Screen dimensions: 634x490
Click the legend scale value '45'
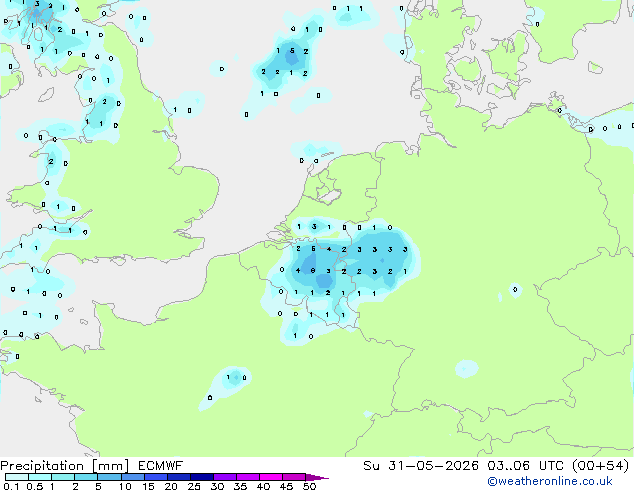pos(286,486)
